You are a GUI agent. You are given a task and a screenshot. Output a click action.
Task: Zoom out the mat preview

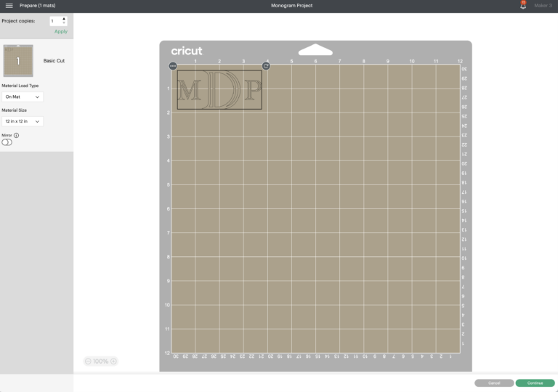click(x=88, y=361)
